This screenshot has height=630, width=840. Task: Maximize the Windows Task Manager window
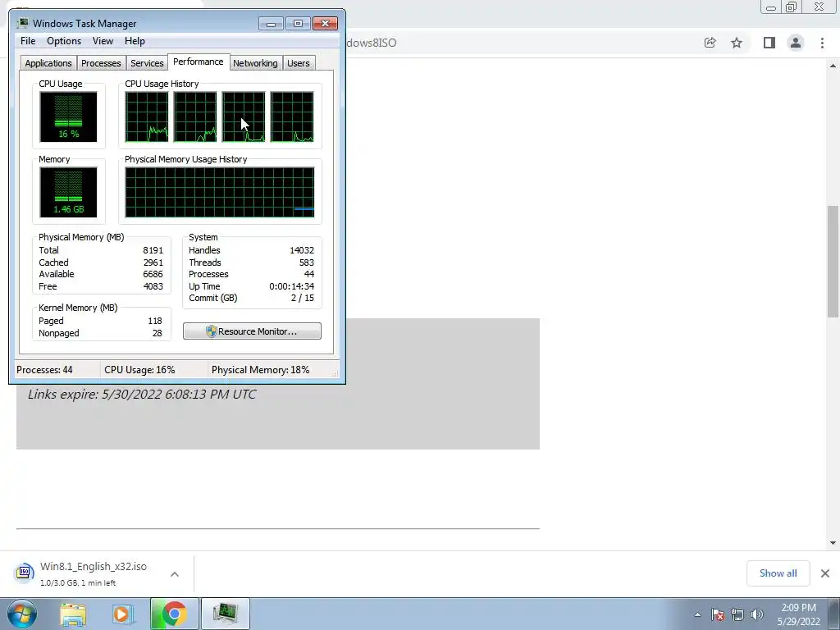[x=298, y=24]
